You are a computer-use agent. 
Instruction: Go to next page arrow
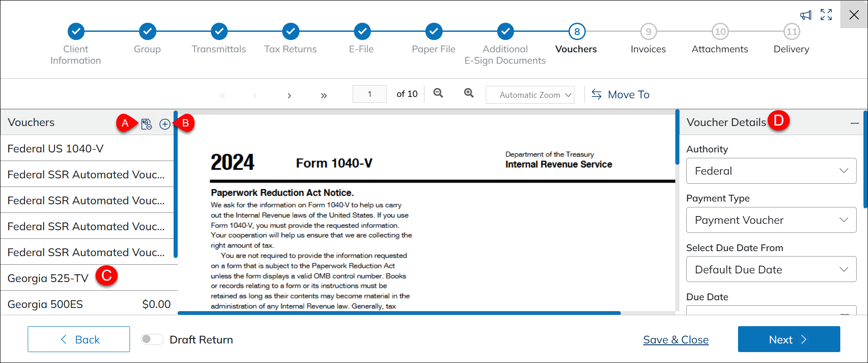289,96
